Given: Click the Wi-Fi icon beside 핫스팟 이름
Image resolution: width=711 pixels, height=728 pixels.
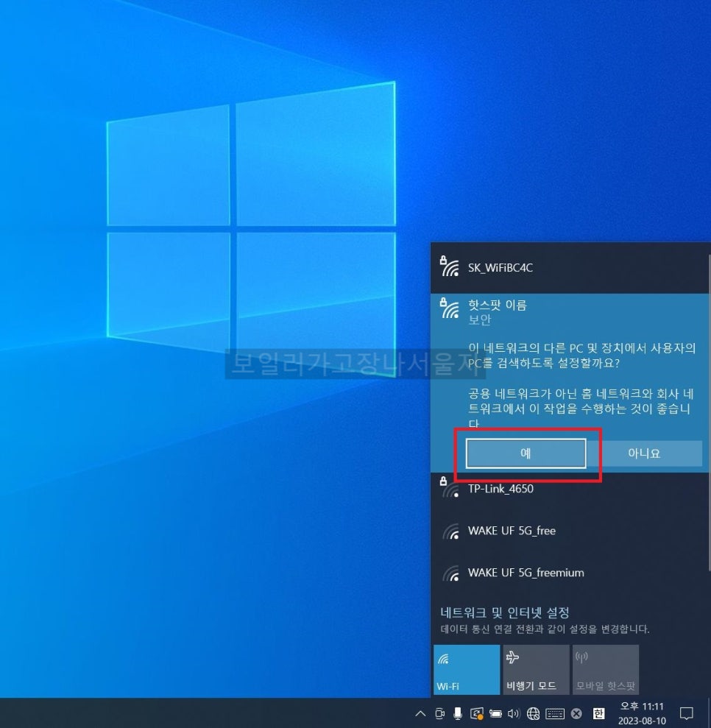Looking at the screenshot, I should coord(449,308).
